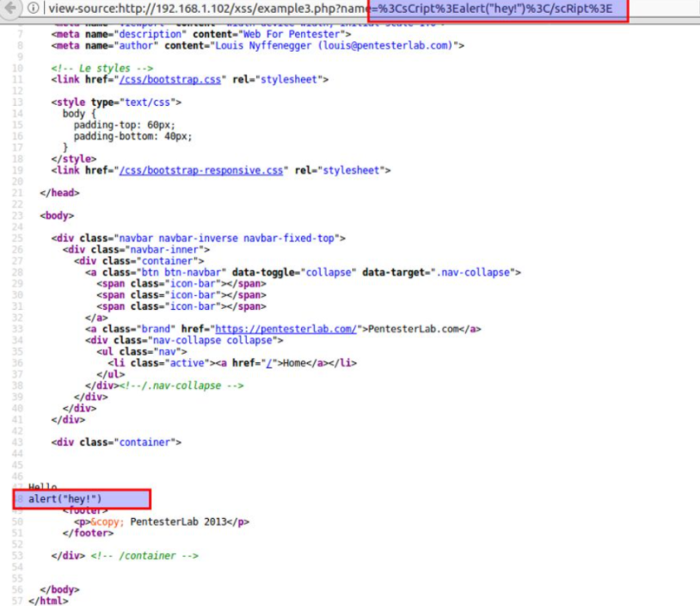
Task: Click the meta author Louis Nyffenegger line
Action: coord(258,46)
